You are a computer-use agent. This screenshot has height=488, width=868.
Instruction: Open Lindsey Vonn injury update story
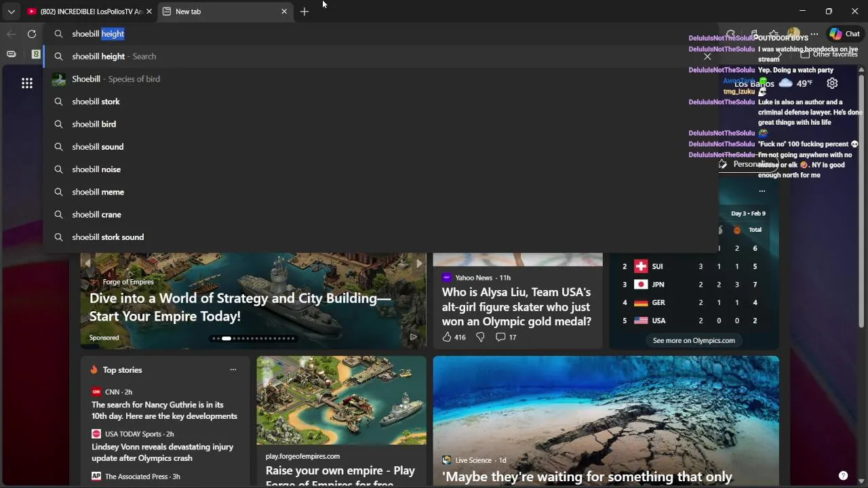[x=163, y=452]
